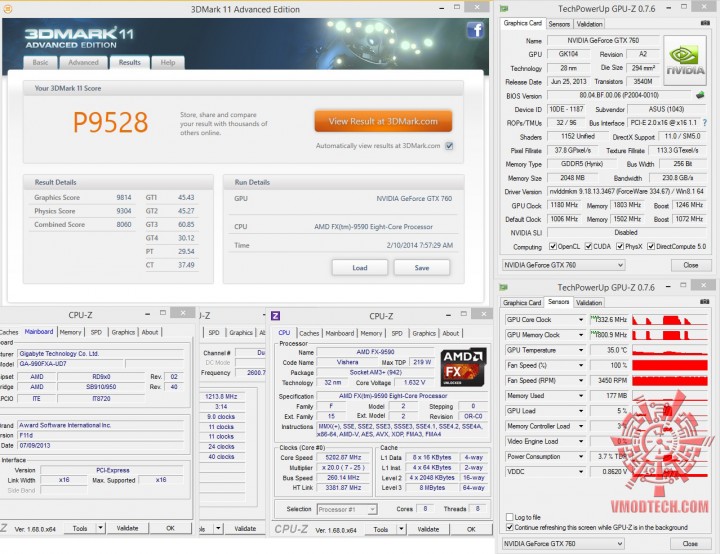
Task: Click the AMD FX logo in CPU-Z
Action: coord(463,367)
